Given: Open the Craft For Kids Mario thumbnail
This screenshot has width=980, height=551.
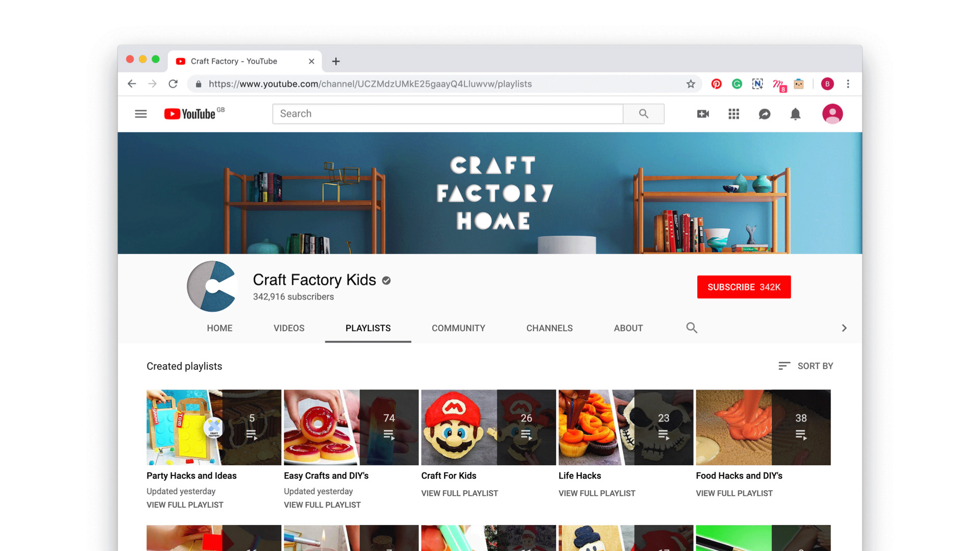Looking at the screenshot, I should click(x=488, y=427).
